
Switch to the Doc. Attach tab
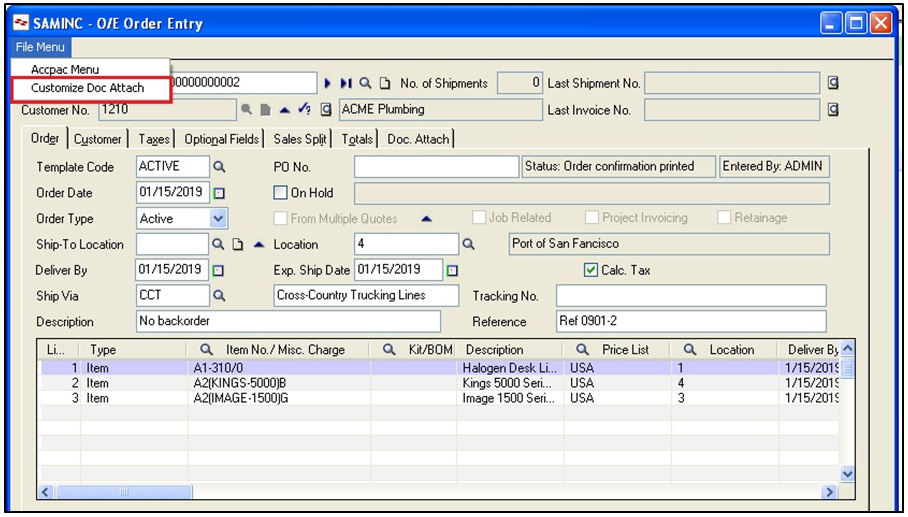coord(418,139)
